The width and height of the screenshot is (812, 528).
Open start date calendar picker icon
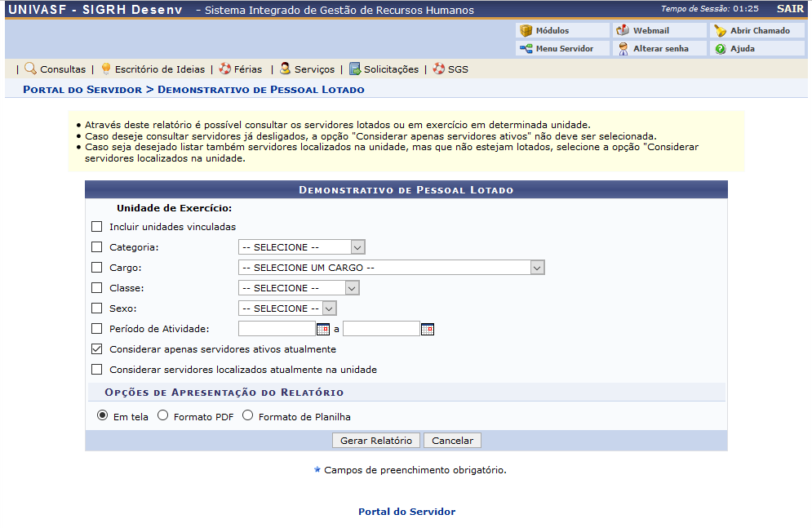point(322,329)
